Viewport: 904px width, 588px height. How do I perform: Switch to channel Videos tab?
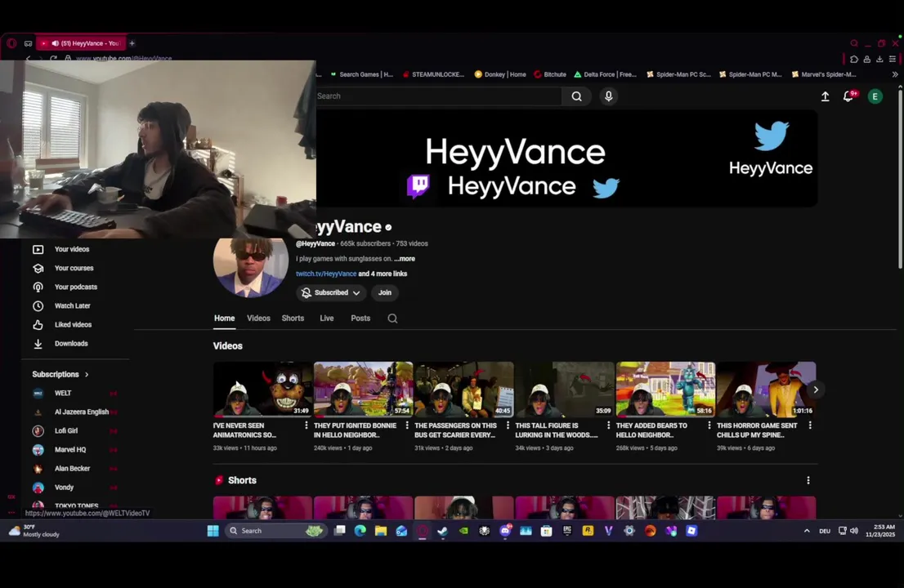(258, 318)
